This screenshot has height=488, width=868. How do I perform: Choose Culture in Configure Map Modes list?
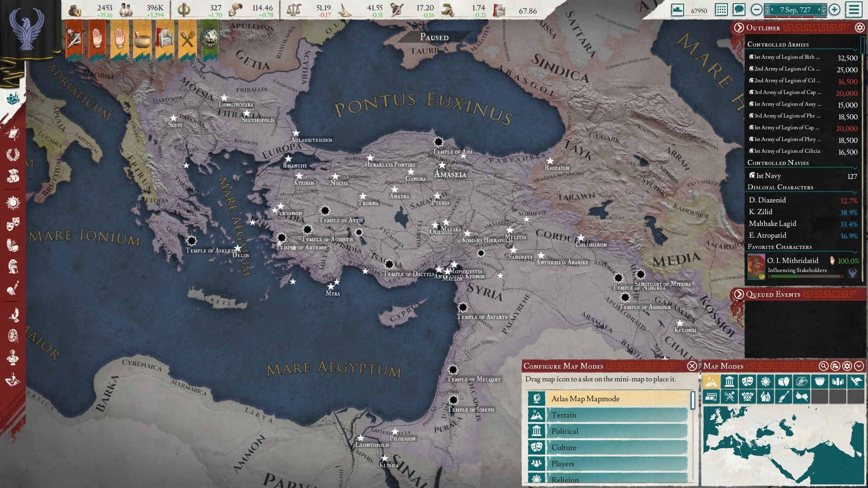(608, 447)
